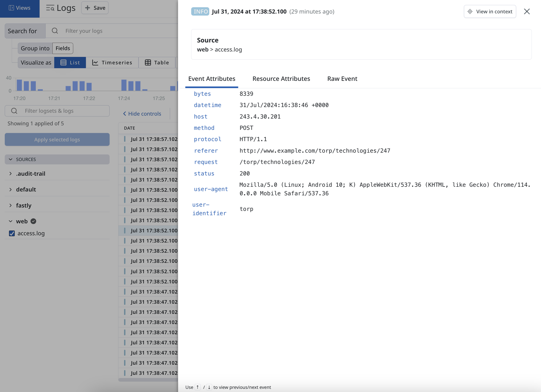541x392 pixels.
Task: Click the logset search filter icon
Action: click(14, 111)
